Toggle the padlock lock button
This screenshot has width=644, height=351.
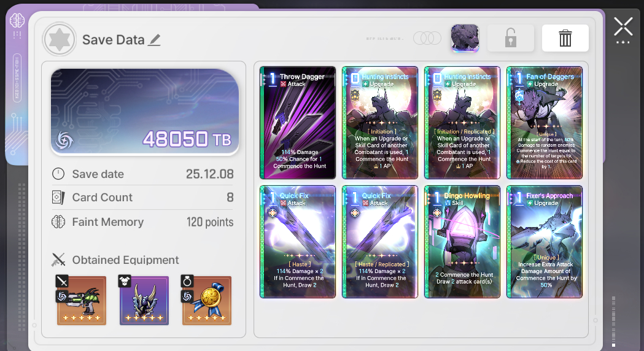pyautogui.click(x=511, y=38)
